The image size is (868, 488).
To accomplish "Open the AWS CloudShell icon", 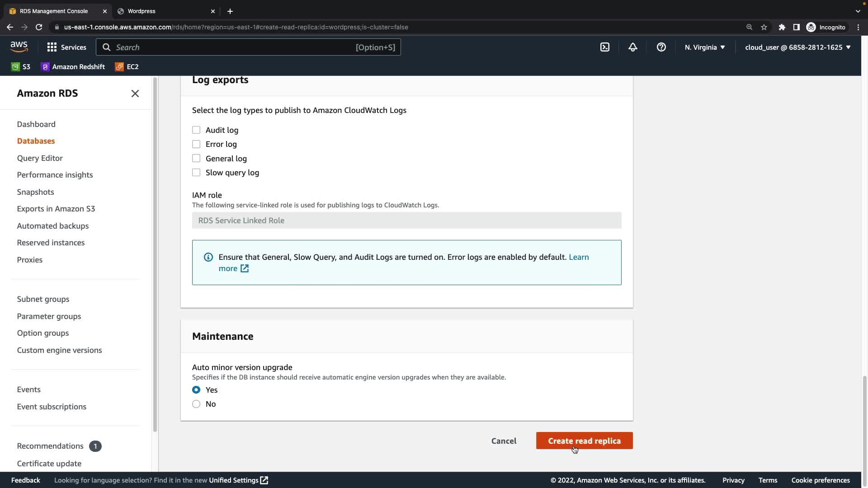I will (604, 47).
